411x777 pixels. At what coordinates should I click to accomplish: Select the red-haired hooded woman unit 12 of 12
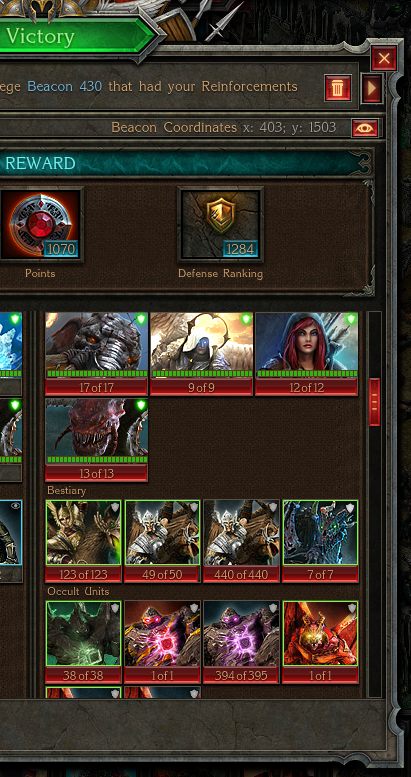306,354
